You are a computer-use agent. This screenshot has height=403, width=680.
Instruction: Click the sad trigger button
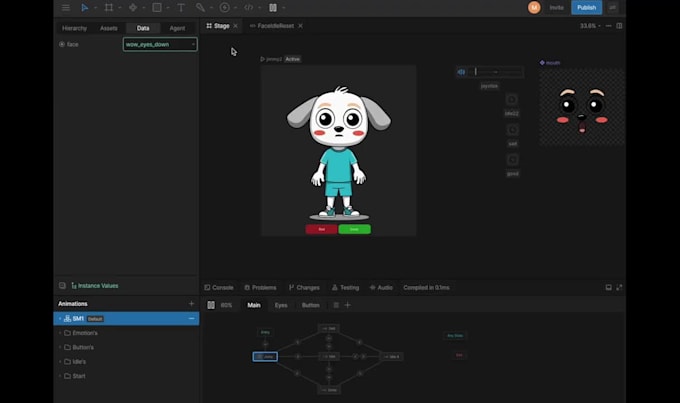point(512,130)
